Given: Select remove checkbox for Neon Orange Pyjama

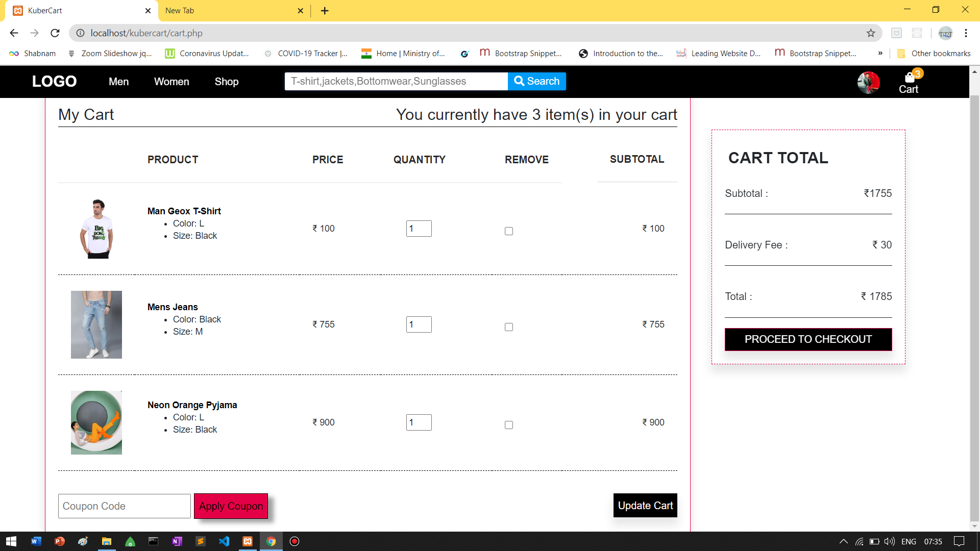Looking at the screenshot, I should 509,425.
